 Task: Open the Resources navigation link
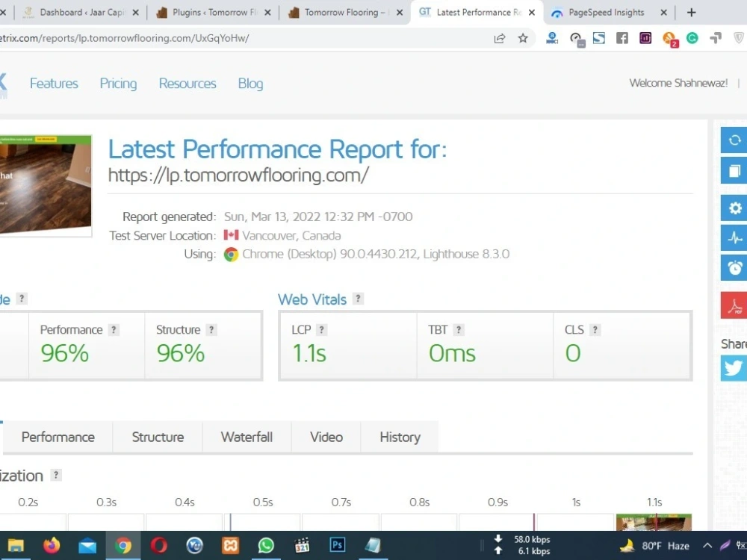(x=187, y=84)
